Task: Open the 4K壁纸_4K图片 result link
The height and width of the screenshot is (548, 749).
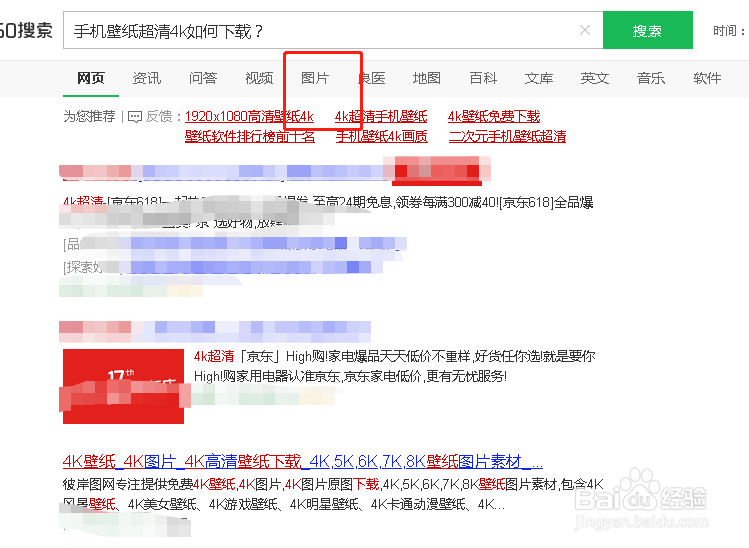Action: click(303, 462)
